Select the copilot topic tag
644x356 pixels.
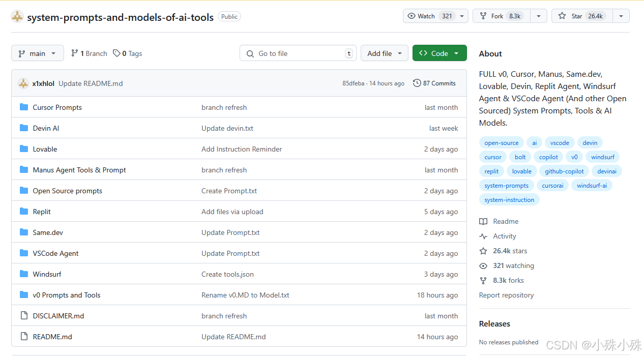(548, 157)
